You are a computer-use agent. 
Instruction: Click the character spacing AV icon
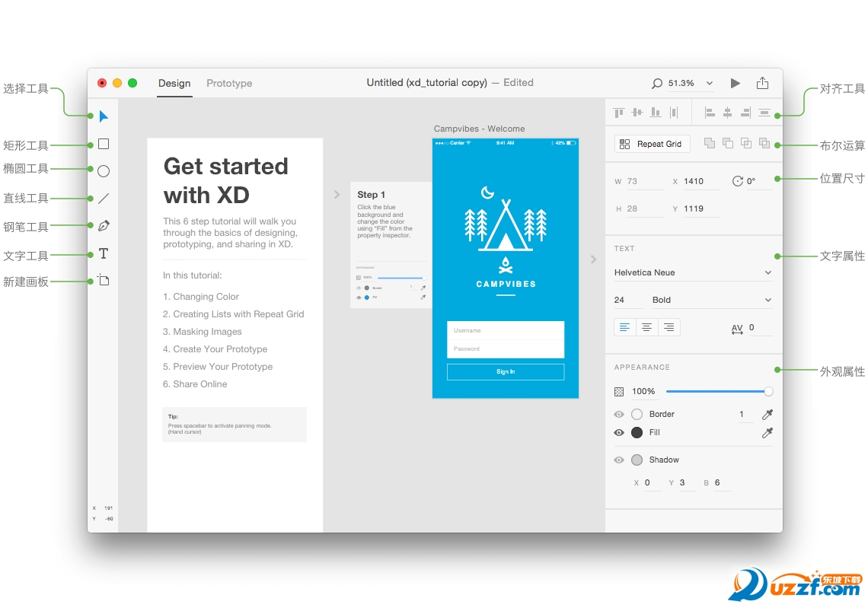(x=737, y=329)
